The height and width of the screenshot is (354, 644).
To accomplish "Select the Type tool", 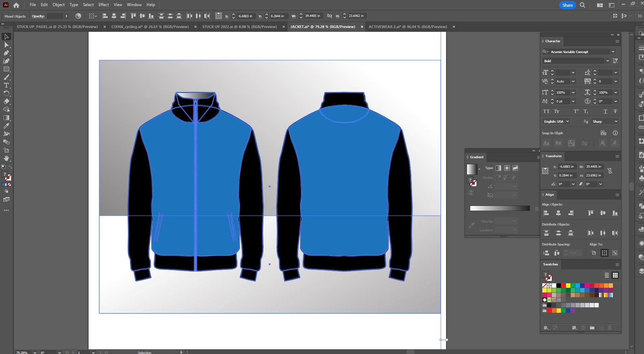I will pos(6,85).
